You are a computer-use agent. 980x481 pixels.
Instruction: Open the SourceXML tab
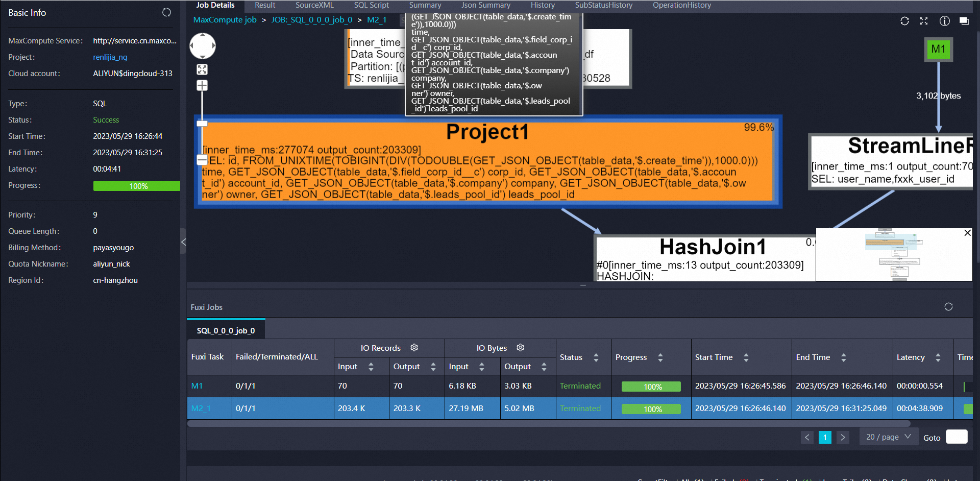click(x=314, y=5)
